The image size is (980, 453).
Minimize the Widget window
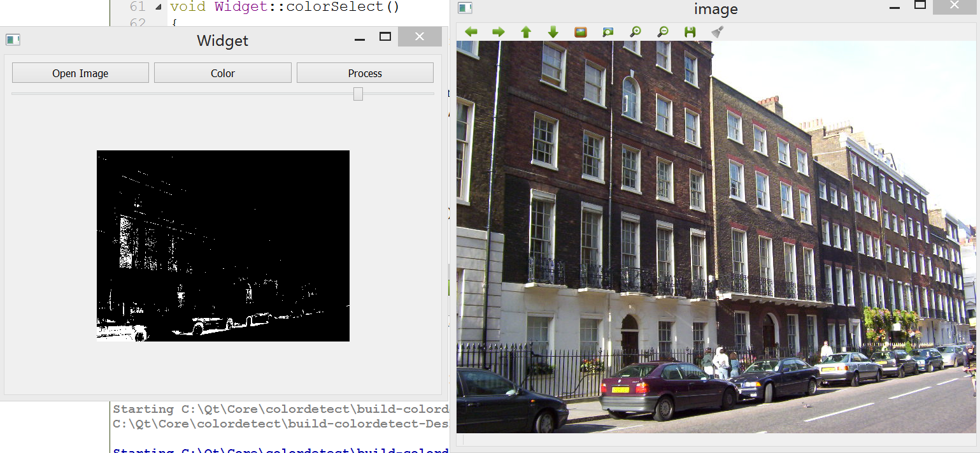coord(360,38)
